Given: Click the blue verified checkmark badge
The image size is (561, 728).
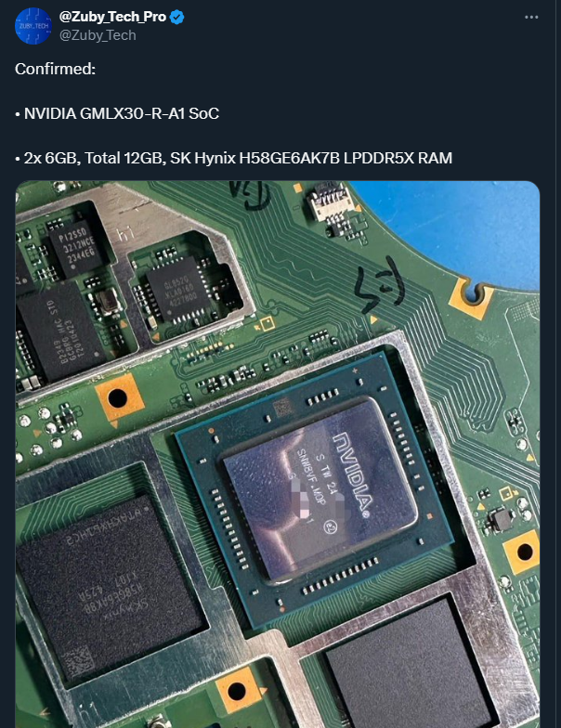Looking at the screenshot, I should 176,17.
